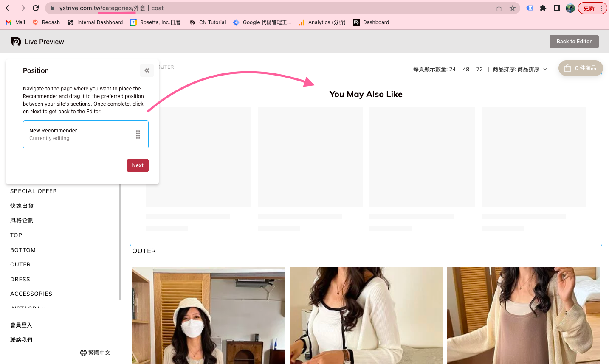The height and width of the screenshot is (364, 609).
Task: Reload the page
Action: pos(36,8)
